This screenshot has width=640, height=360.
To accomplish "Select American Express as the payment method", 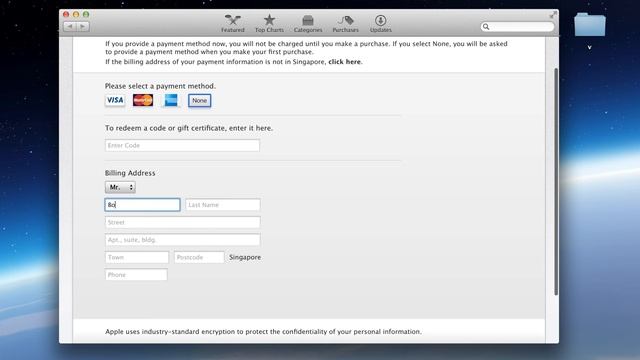I will pyautogui.click(x=171, y=100).
